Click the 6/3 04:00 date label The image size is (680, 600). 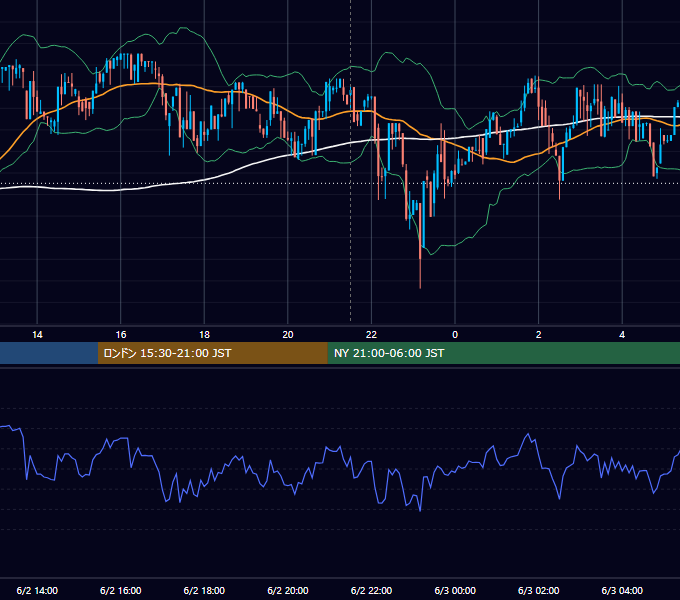622,590
